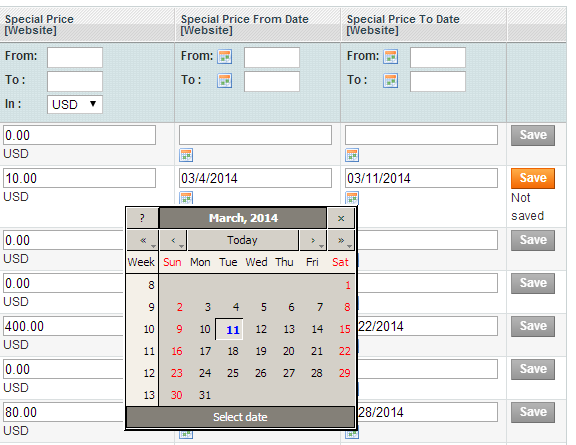Click the 10.00 special price field

79,178
